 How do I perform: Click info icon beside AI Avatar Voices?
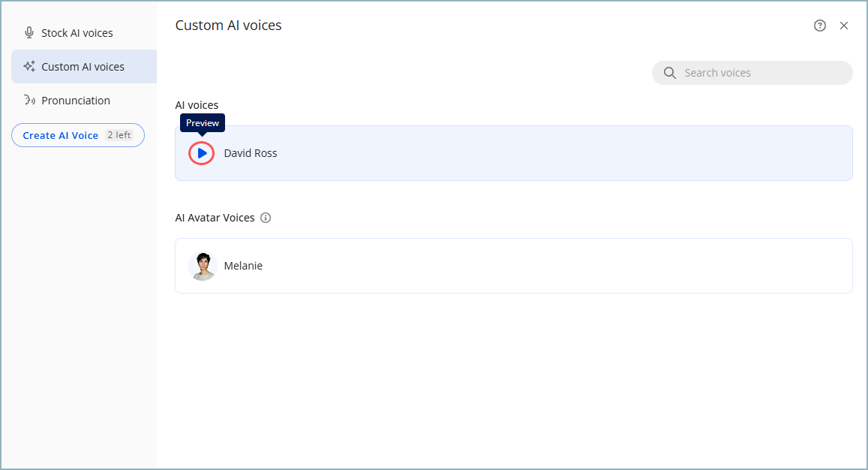(266, 218)
